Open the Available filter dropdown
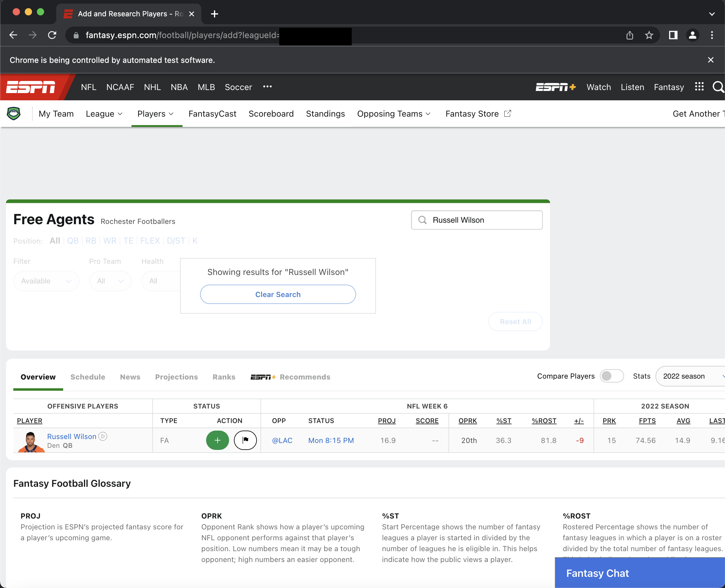725x588 pixels. (46, 281)
